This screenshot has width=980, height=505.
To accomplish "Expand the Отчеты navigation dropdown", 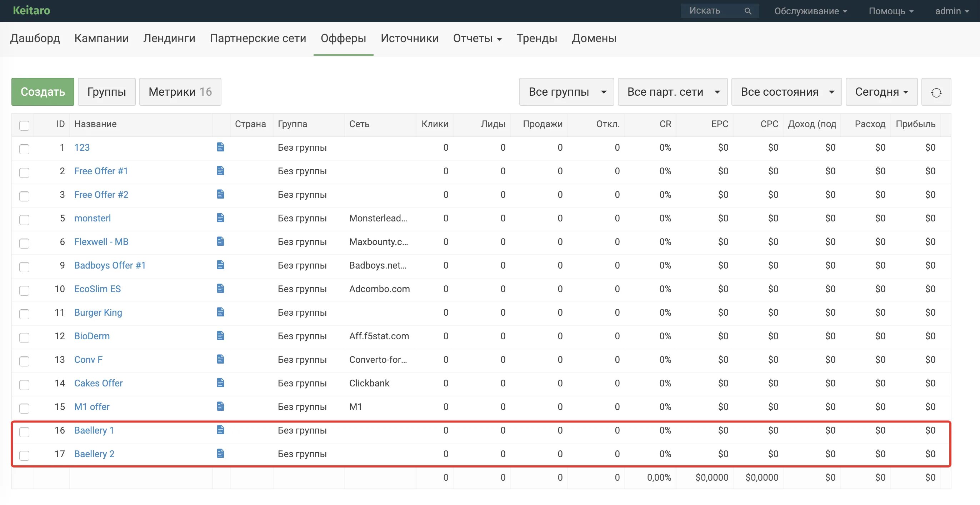I will tap(477, 39).
